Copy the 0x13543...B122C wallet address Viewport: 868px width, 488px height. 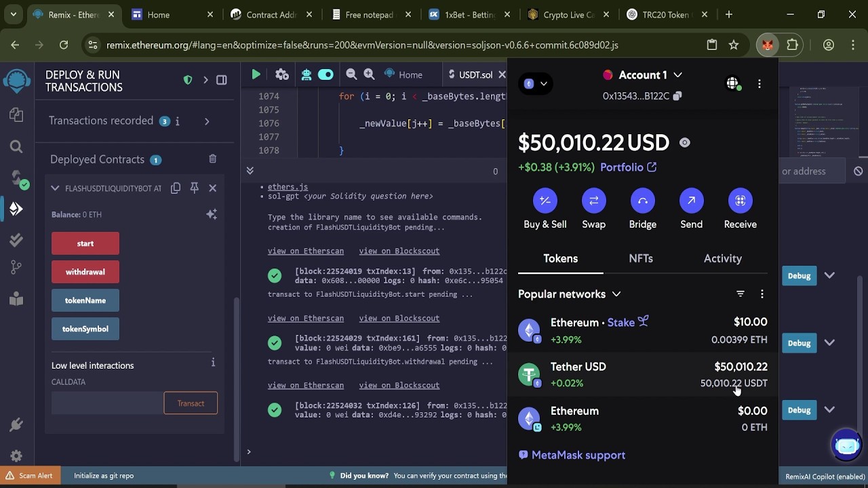pos(642,96)
